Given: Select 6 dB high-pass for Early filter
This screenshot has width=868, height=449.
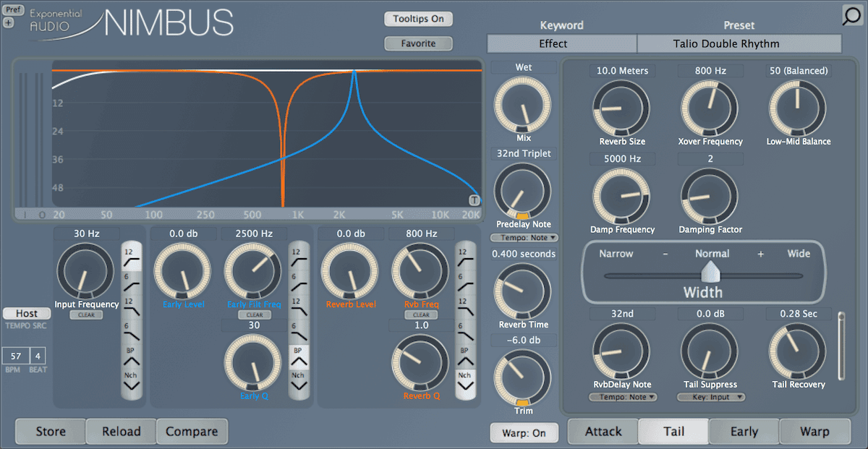Looking at the screenshot, I should click(297, 281).
